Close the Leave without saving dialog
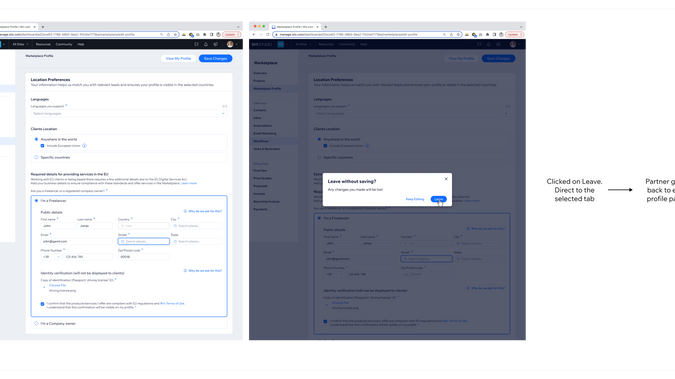675x379 pixels. pyautogui.click(x=446, y=178)
